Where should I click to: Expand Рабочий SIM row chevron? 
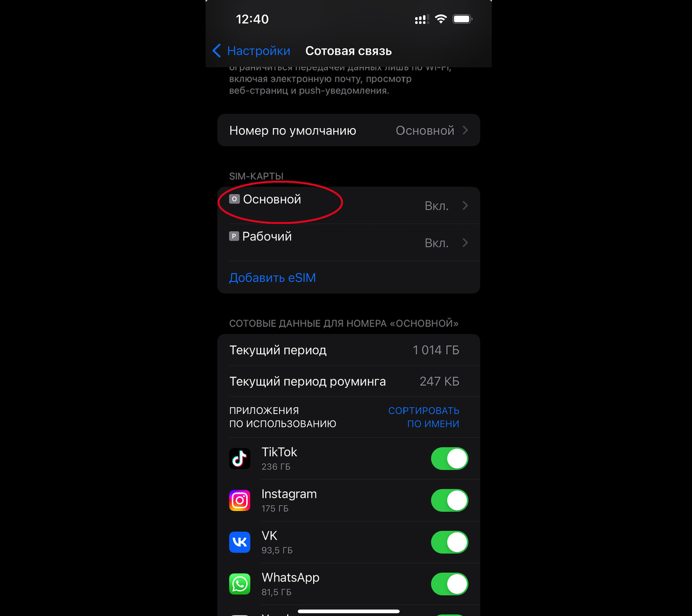coord(465,243)
